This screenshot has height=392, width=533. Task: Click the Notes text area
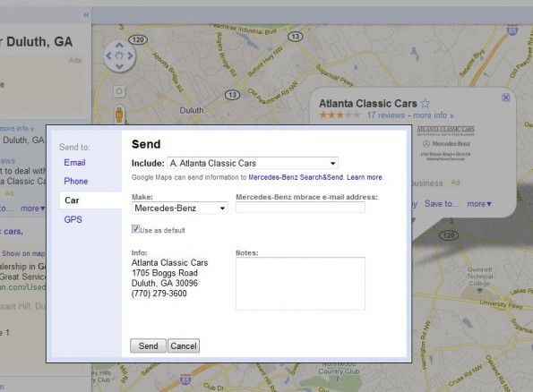(300, 284)
